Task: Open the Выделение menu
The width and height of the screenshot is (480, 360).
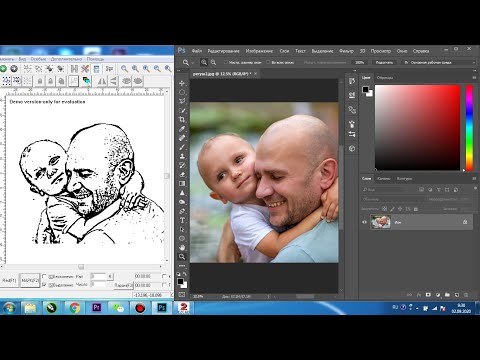Action: tap(322, 51)
